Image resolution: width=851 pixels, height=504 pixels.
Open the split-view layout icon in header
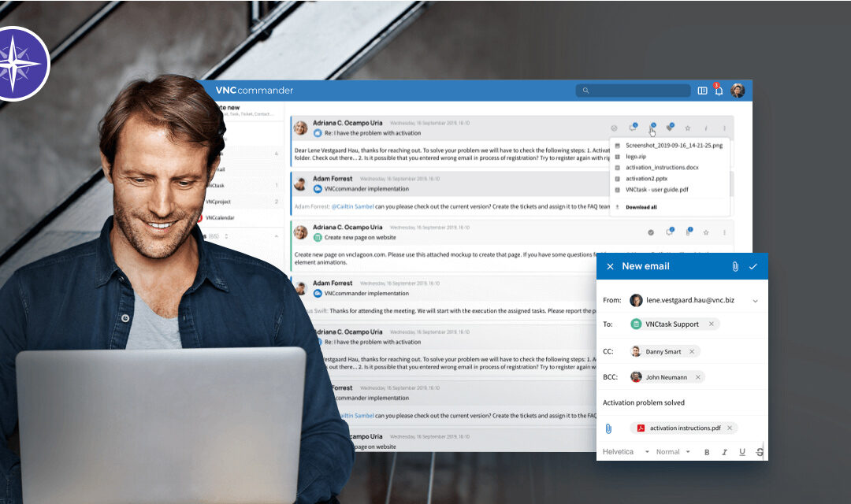[x=702, y=91]
